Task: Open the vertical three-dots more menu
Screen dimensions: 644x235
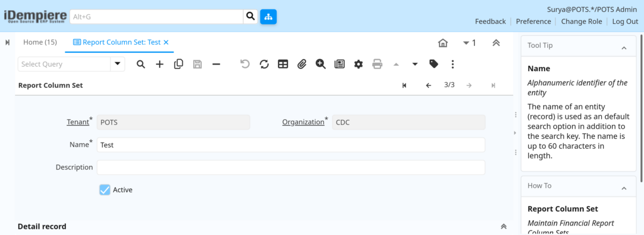Action: point(453,64)
